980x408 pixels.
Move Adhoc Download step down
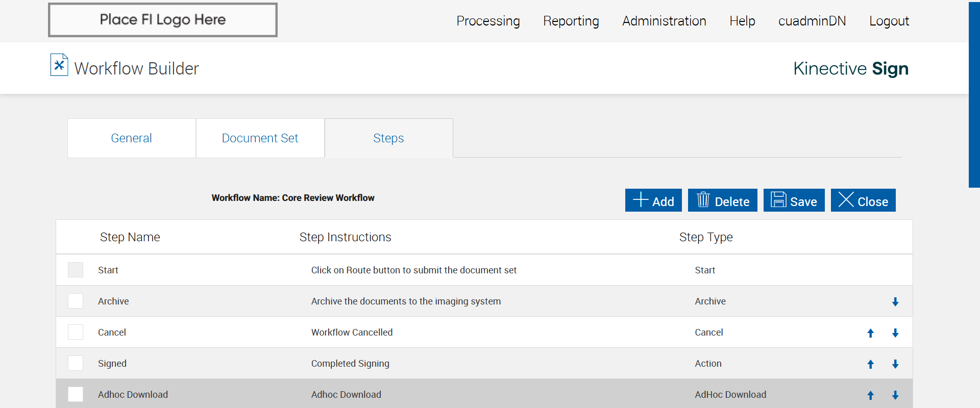895,395
